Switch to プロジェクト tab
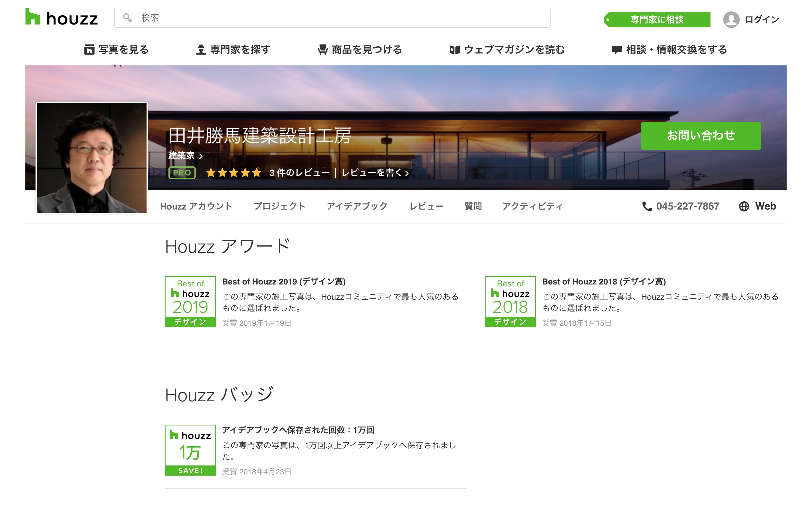 (279, 206)
